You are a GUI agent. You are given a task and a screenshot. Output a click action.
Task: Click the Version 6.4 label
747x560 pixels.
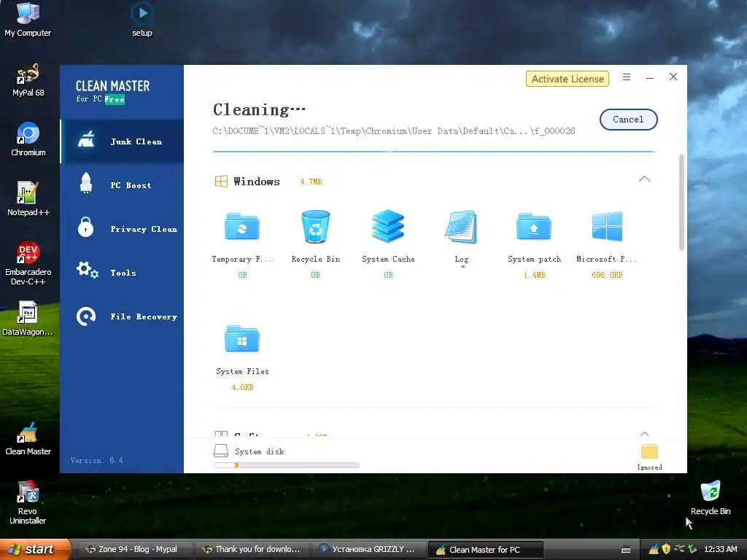97,461
